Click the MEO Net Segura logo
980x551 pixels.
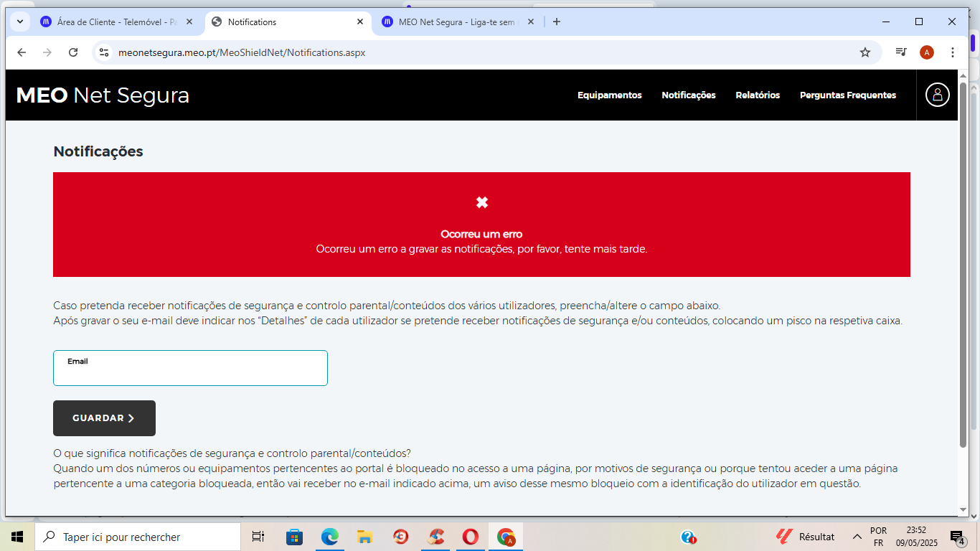(103, 95)
